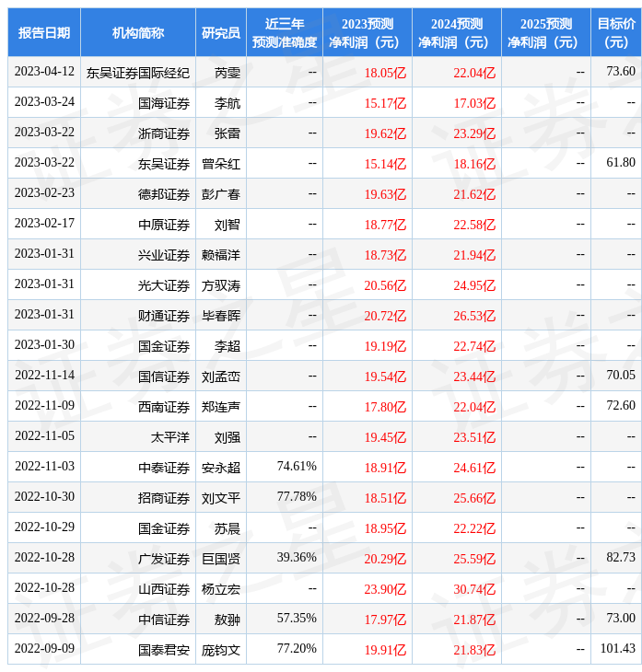
Task: Click researcher name 李超
Action: [228, 346]
